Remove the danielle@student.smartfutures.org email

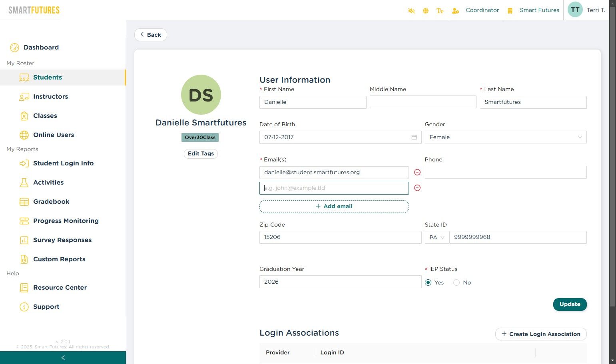point(417,172)
